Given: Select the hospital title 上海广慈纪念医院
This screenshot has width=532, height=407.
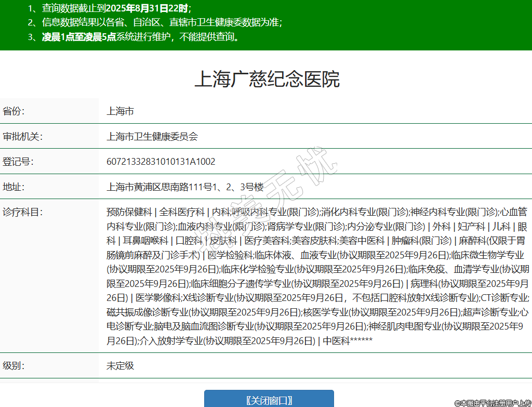Looking at the screenshot, I should pos(267,79).
